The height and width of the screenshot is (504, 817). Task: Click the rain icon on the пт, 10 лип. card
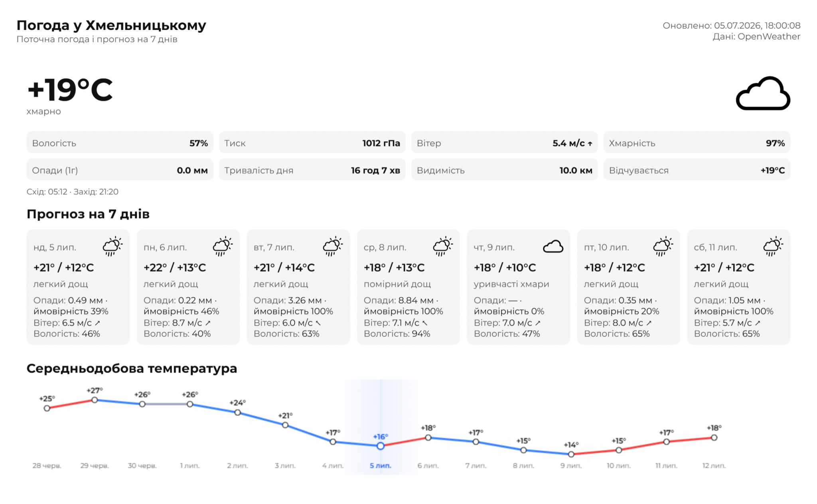click(x=663, y=246)
